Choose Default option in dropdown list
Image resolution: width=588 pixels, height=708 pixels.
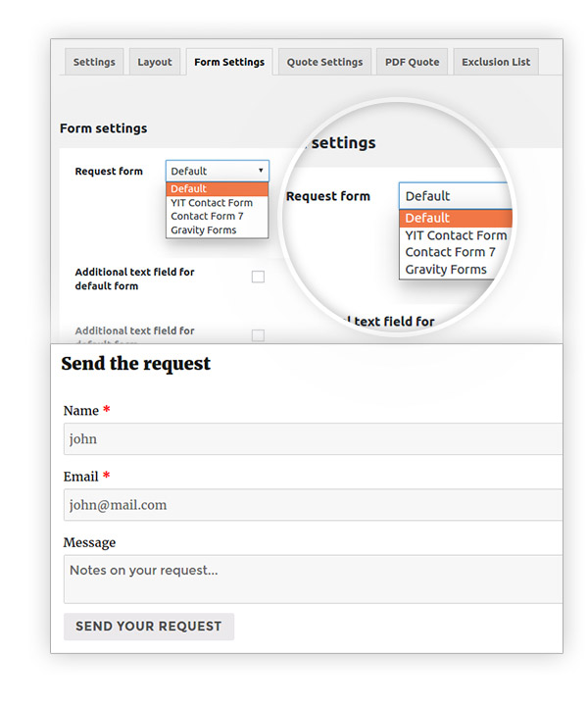pyautogui.click(x=217, y=188)
